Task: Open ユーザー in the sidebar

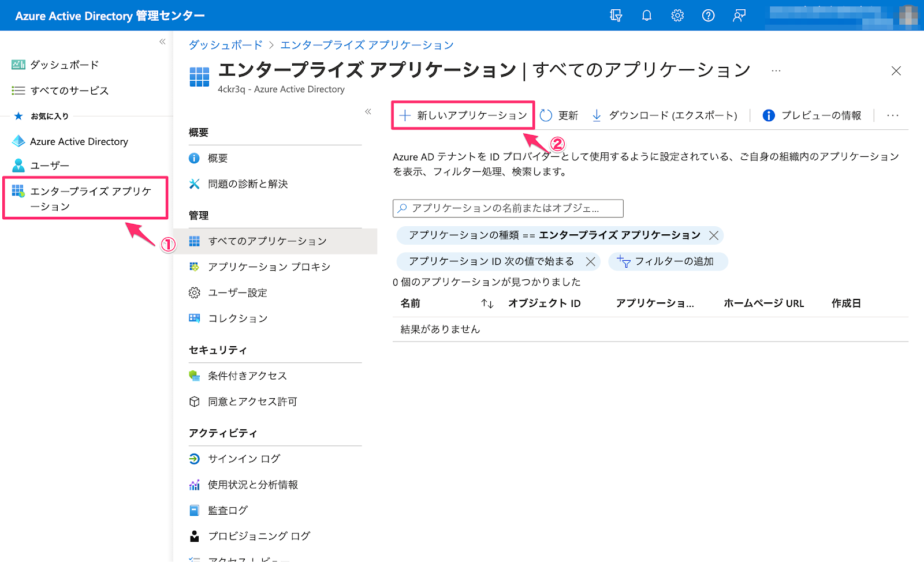Action: point(40,166)
